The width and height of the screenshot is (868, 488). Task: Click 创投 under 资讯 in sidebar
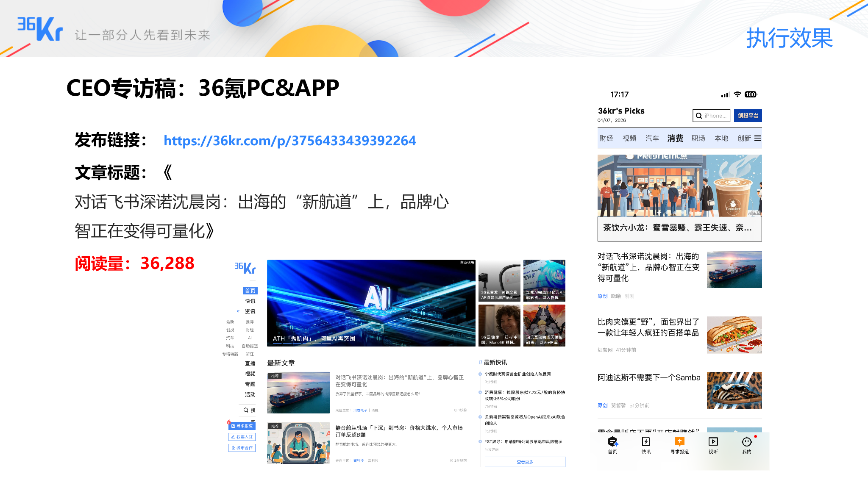[230, 330]
